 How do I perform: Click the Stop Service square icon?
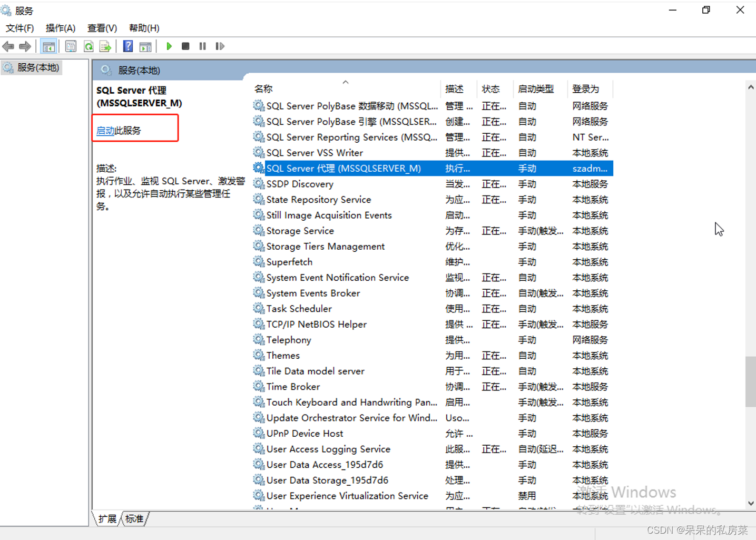[x=185, y=46]
